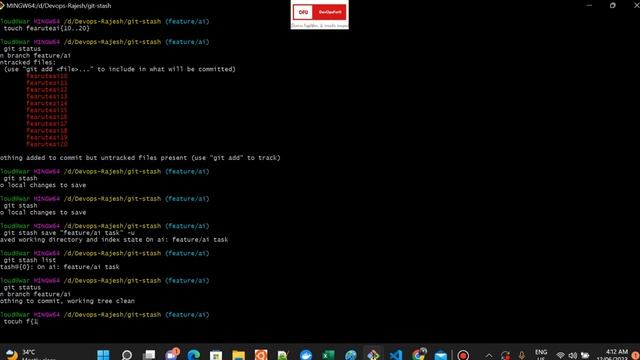Click the 'git stash save "feature/ai task" -u' command
640x360 pixels.
tap(68, 233)
